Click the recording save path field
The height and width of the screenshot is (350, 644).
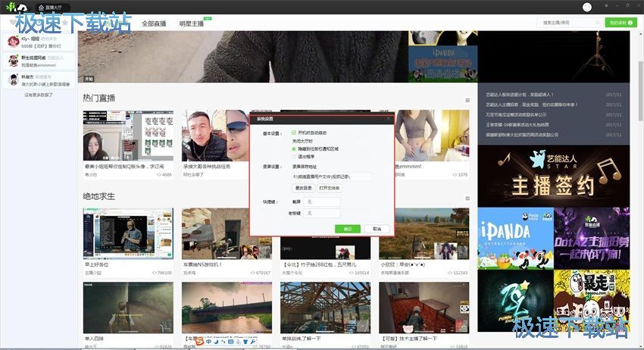pyautogui.click(x=331, y=177)
